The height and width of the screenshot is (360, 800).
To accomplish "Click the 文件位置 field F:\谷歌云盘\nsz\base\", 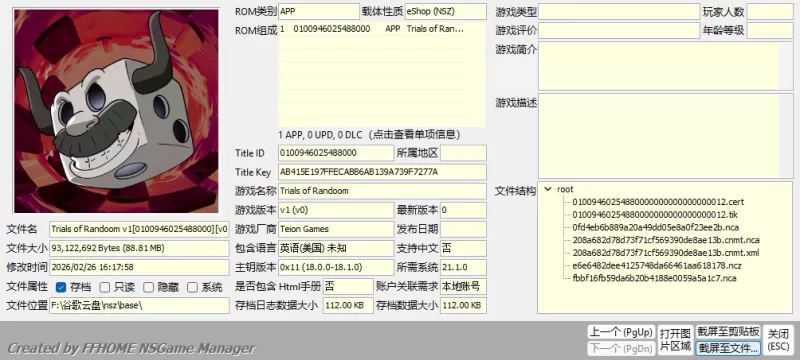I will coord(139,305).
